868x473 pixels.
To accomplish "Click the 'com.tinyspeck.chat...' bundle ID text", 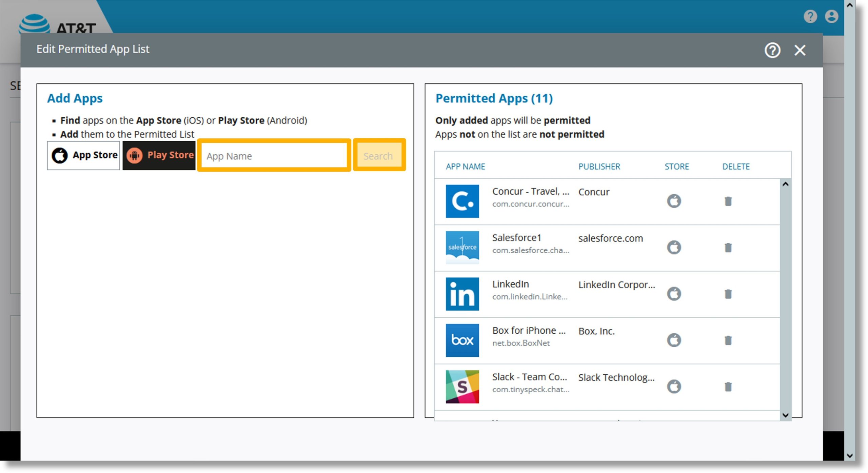I will pyautogui.click(x=531, y=390).
